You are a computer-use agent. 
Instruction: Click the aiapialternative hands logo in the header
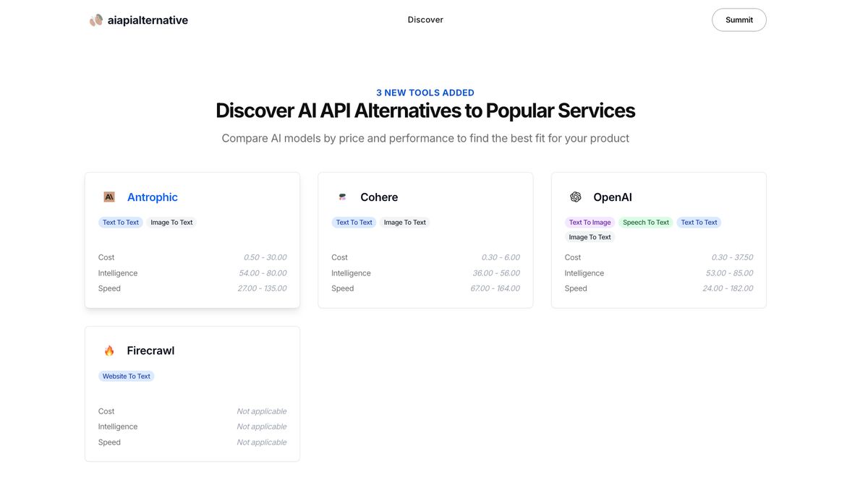[x=95, y=20]
